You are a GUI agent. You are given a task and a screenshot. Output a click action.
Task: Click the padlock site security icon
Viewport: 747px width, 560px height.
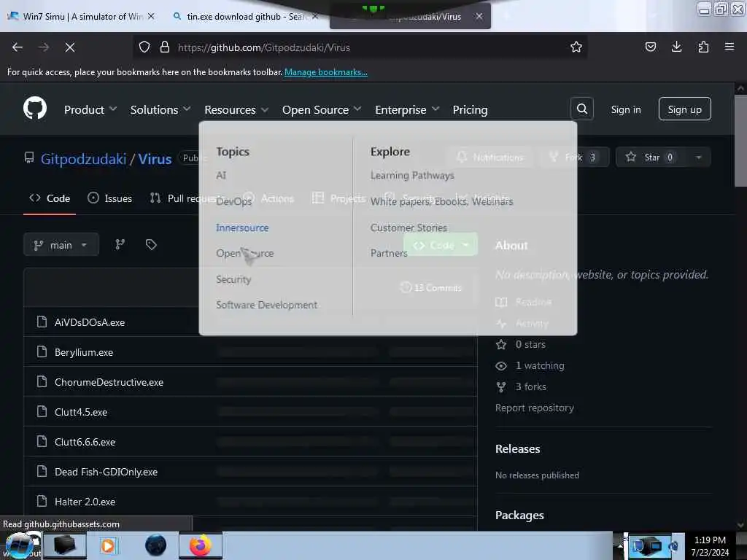pyautogui.click(x=164, y=47)
